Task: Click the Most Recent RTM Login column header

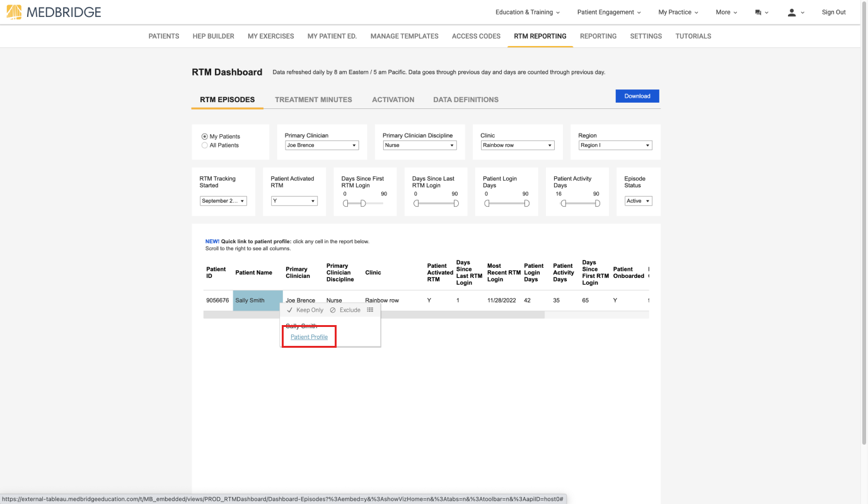Action: pyautogui.click(x=504, y=273)
